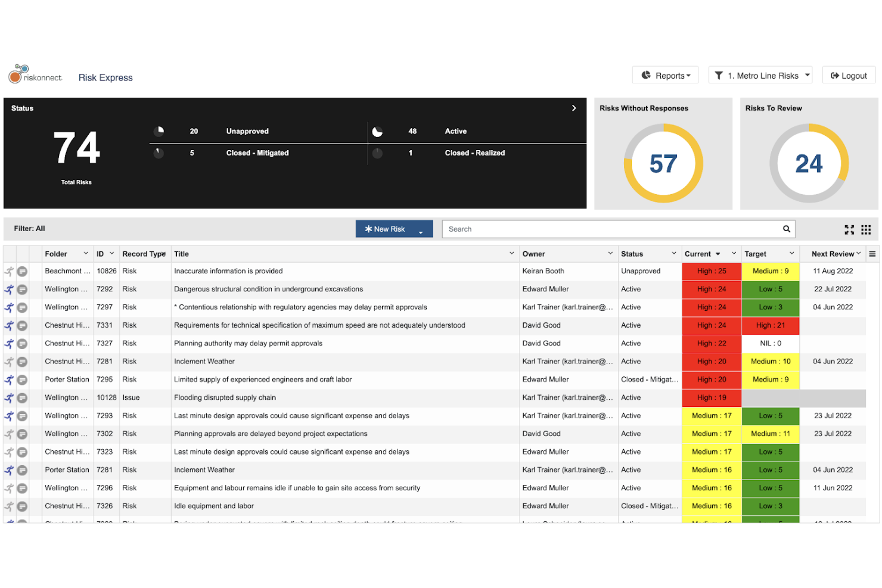This screenshot has height=588, width=882.
Task: Open the comment icon for risk 10826
Action: coord(22,270)
